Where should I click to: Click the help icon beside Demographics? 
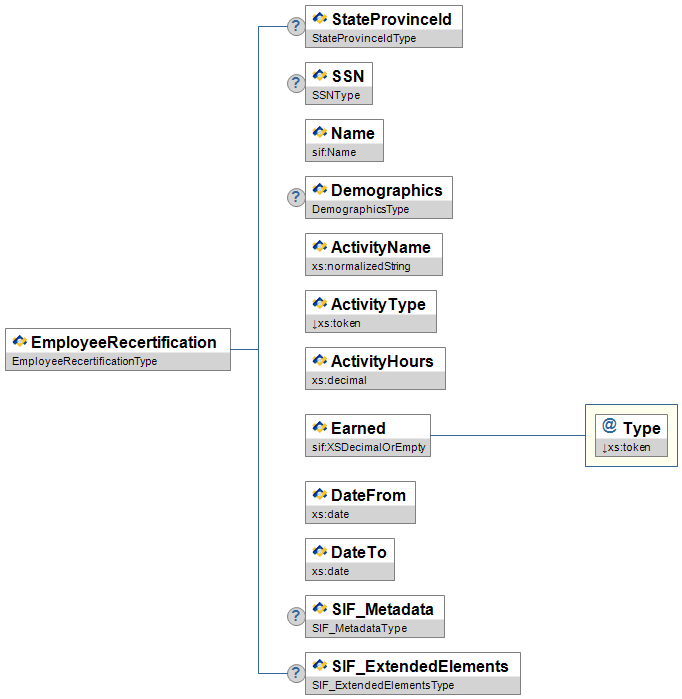[x=296, y=198]
